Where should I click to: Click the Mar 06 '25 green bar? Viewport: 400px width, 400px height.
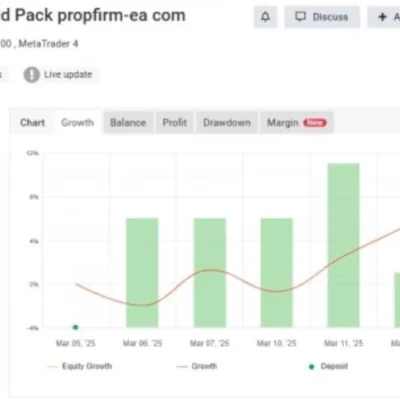click(142, 273)
